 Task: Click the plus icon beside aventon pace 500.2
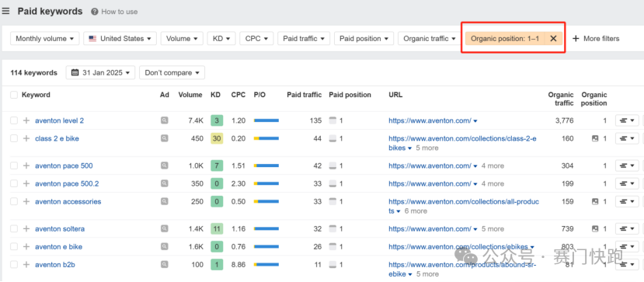26,183
